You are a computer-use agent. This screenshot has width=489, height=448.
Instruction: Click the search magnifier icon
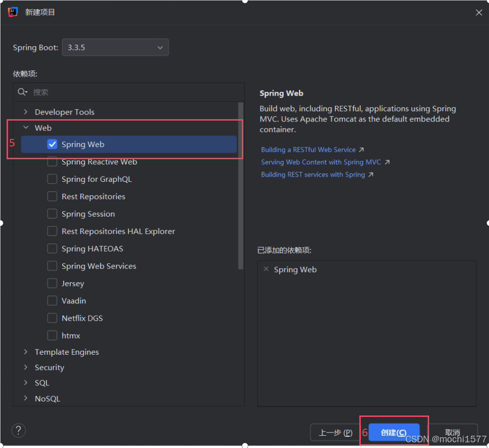(23, 92)
